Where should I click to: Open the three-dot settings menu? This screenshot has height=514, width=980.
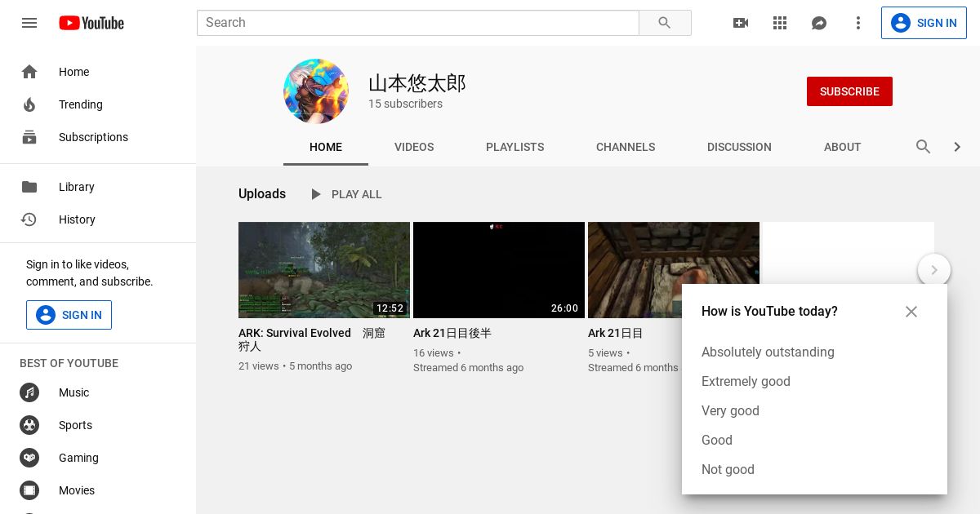click(858, 23)
